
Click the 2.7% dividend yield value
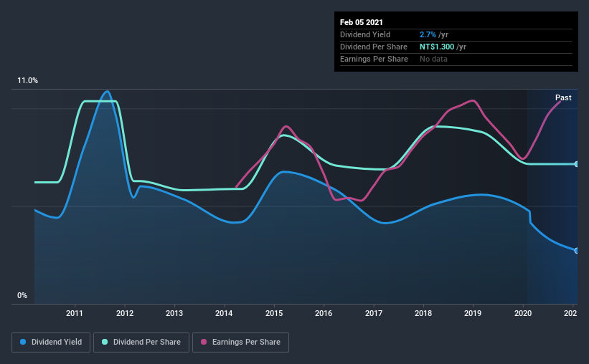coord(428,34)
